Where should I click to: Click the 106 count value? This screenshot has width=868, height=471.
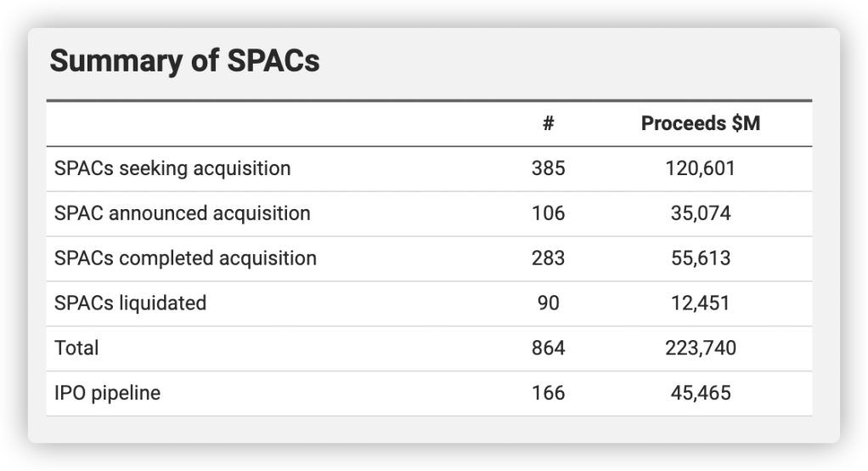pyautogui.click(x=548, y=213)
